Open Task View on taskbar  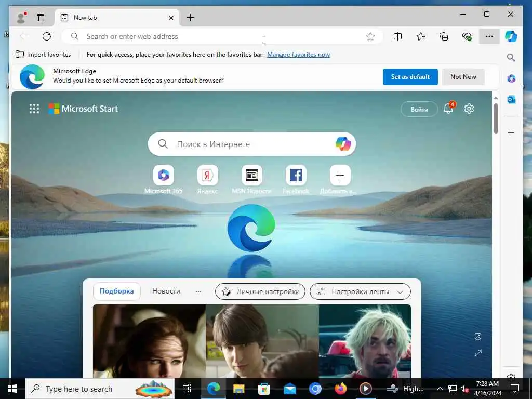tap(187, 389)
